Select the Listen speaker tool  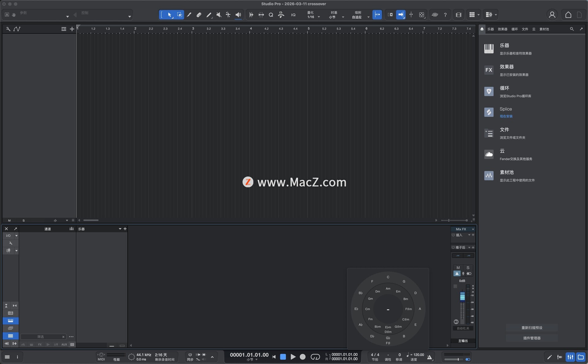[238, 15]
